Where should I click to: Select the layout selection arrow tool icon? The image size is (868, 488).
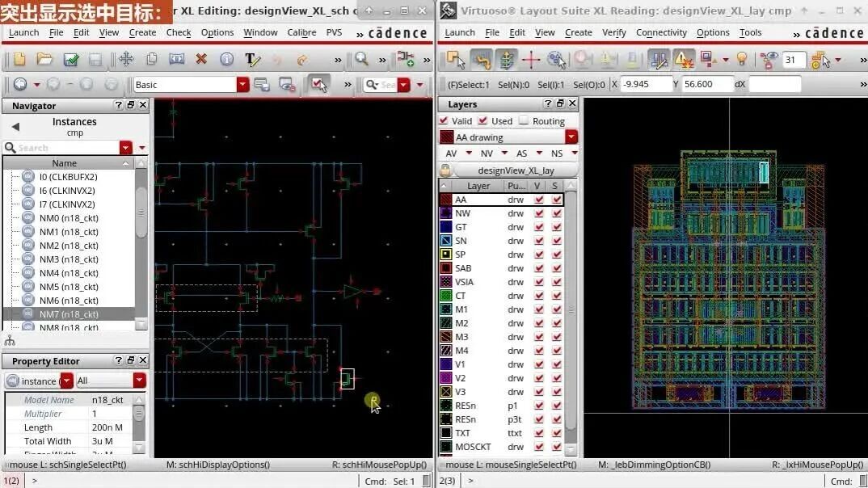pyautogui.click(x=456, y=59)
